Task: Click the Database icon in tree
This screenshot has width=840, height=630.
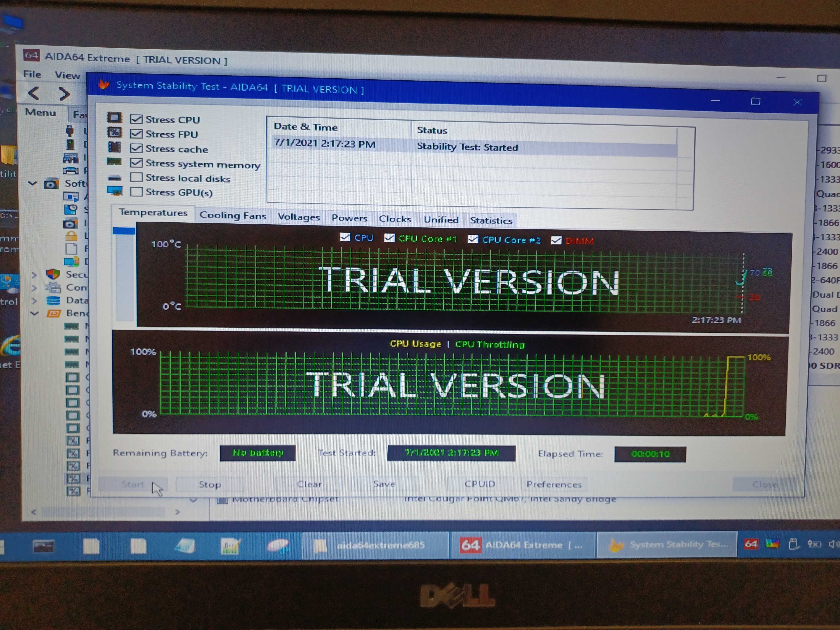Action: (53, 300)
